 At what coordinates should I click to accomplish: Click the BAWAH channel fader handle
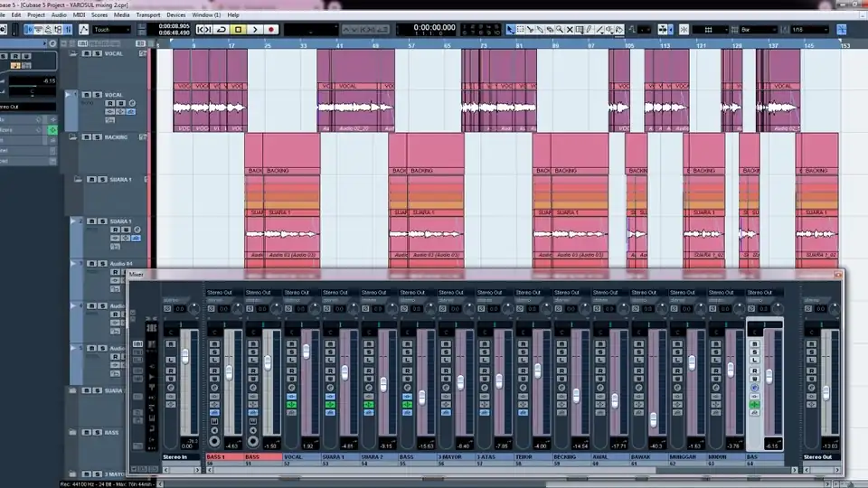[x=653, y=420]
